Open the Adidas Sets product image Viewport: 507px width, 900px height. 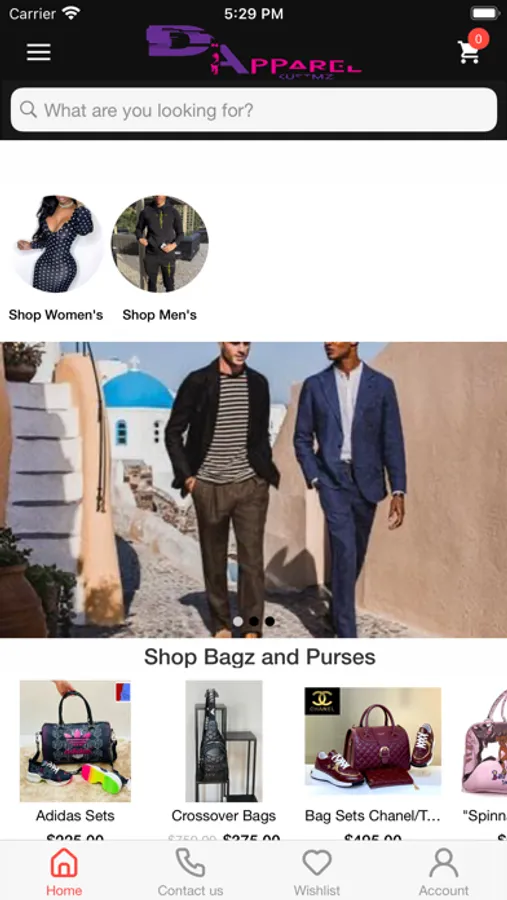tap(75, 741)
